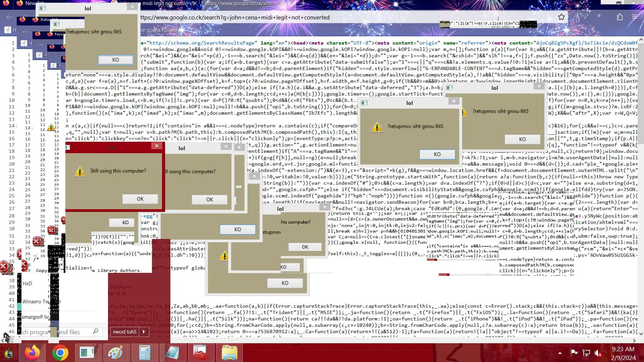Open a new tab with the plus button
Screen dimensions: 644x362
303,3
